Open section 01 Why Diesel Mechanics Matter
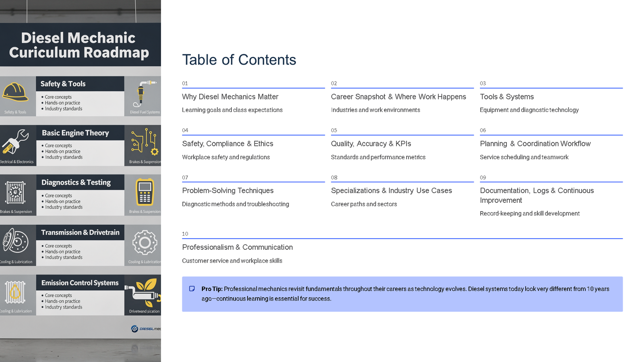Viewport: 644px width, 362px height. pos(230,97)
